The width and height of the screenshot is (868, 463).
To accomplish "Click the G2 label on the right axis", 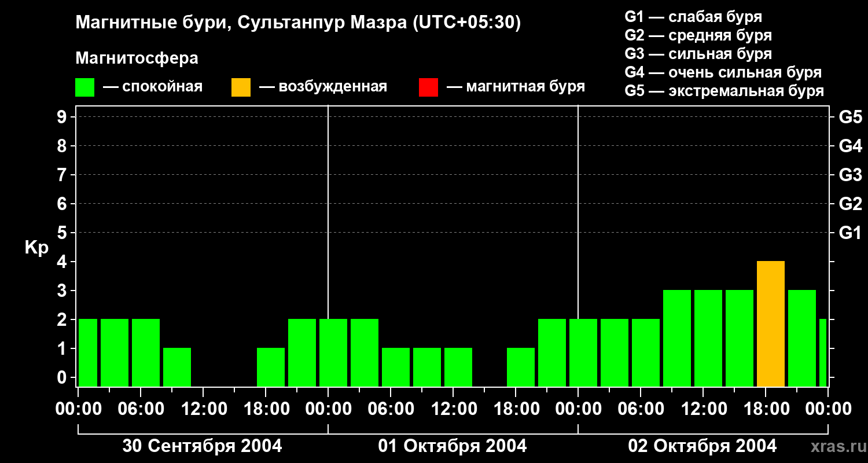I will tap(850, 204).
